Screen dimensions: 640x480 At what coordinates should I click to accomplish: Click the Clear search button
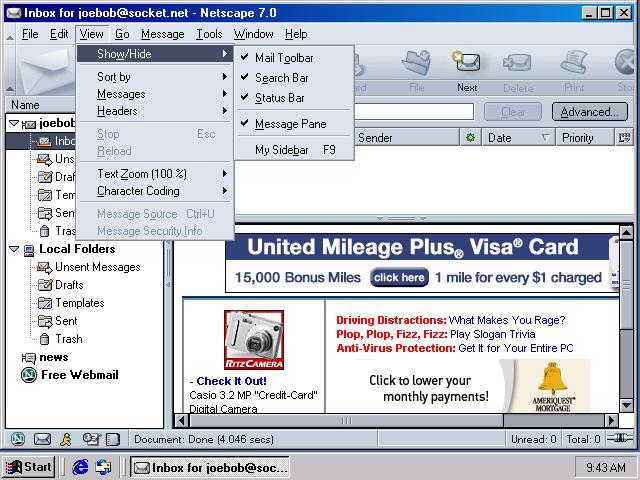point(513,112)
